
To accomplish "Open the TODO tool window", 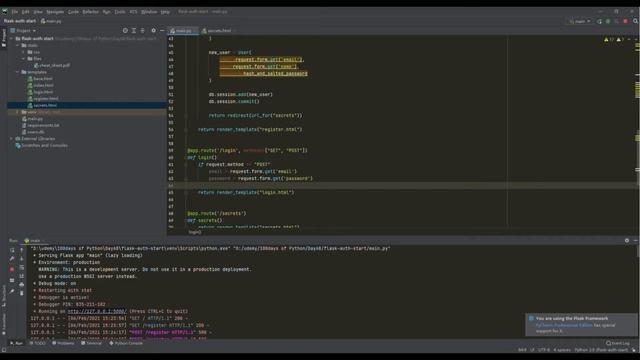I will click(38, 343).
